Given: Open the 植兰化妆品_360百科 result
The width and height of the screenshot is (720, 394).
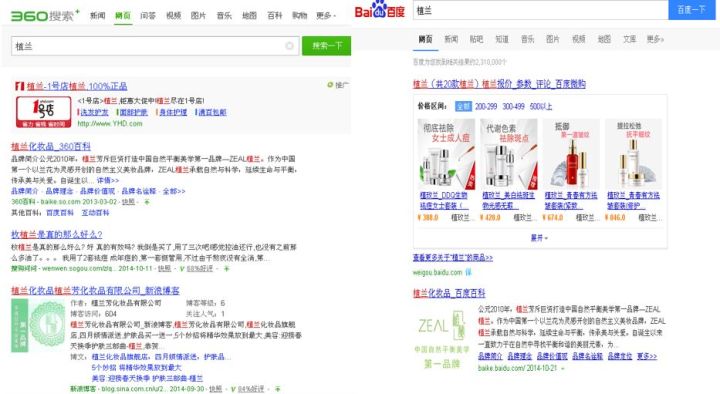Looking at the screenshot, I should pos(51,146).
